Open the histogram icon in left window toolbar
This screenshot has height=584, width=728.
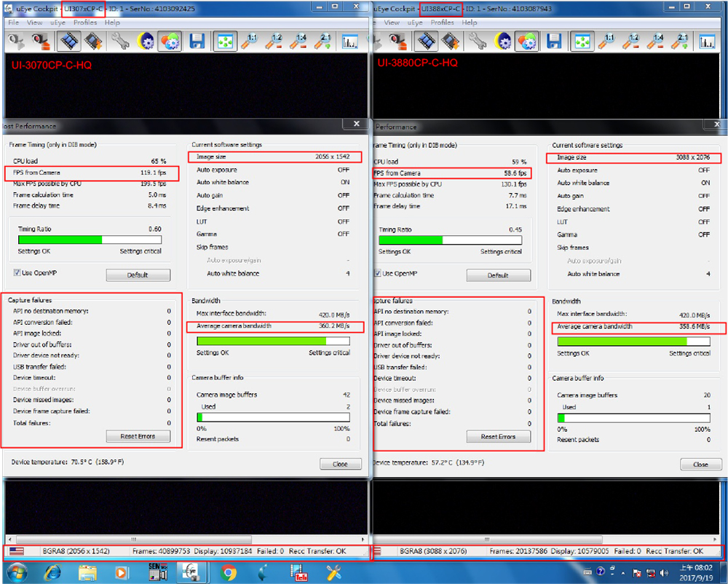click(x=352, y=42)
